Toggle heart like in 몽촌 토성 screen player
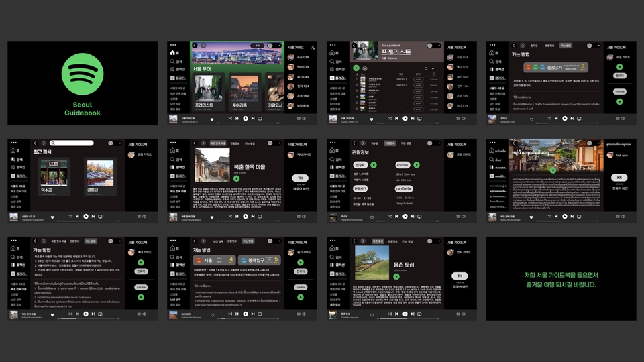644x362 pixels. (372, 315)
